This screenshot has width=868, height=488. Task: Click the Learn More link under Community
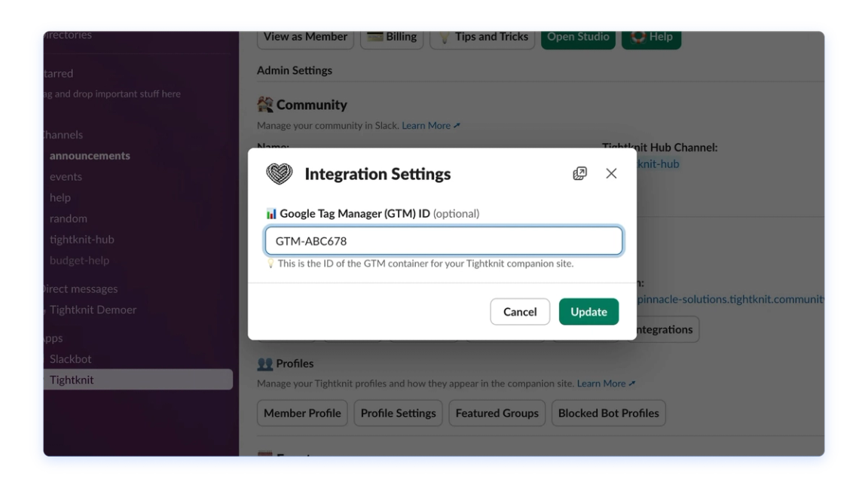click(x=431, y=126)
